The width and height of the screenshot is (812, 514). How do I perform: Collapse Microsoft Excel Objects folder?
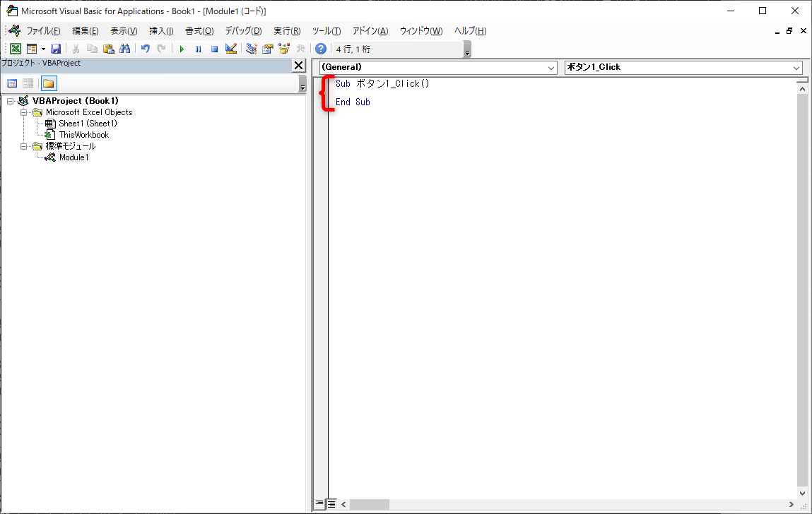(x=24, y=112)
